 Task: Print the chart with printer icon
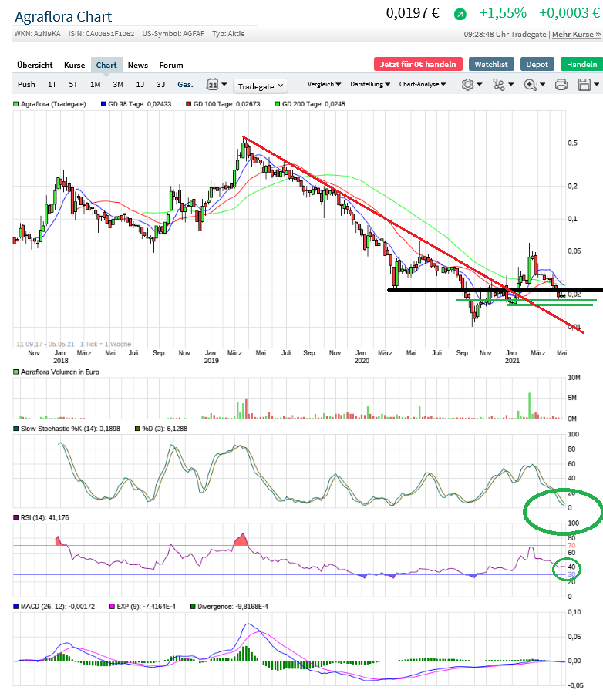[561, 85]
